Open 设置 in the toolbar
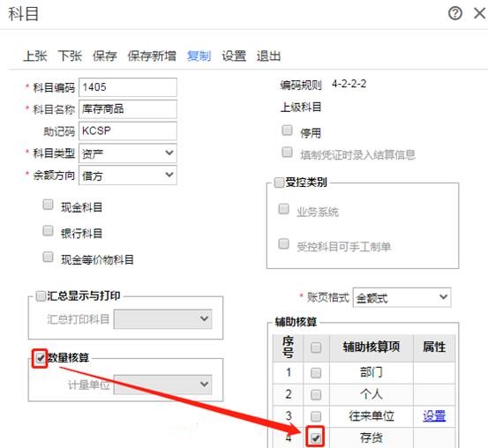Image resolution: width=488 pixels, height=448 pixels. [x=234, y=56]
